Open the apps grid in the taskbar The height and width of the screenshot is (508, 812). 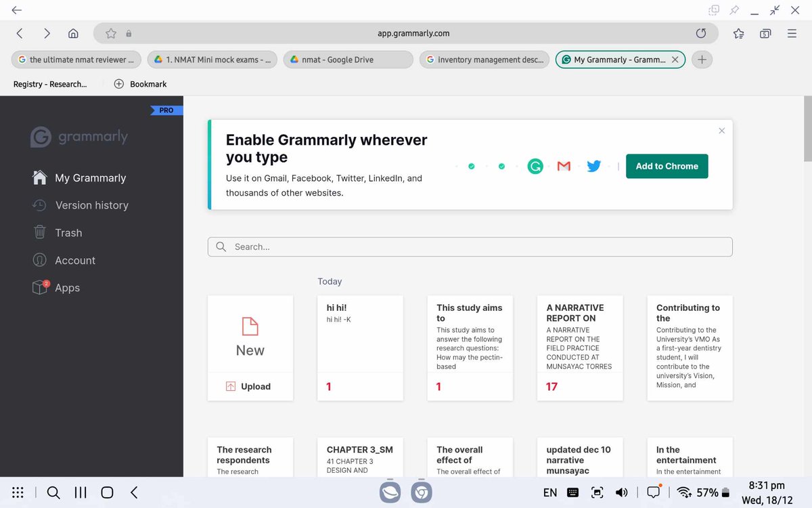[x=18, y=493]
